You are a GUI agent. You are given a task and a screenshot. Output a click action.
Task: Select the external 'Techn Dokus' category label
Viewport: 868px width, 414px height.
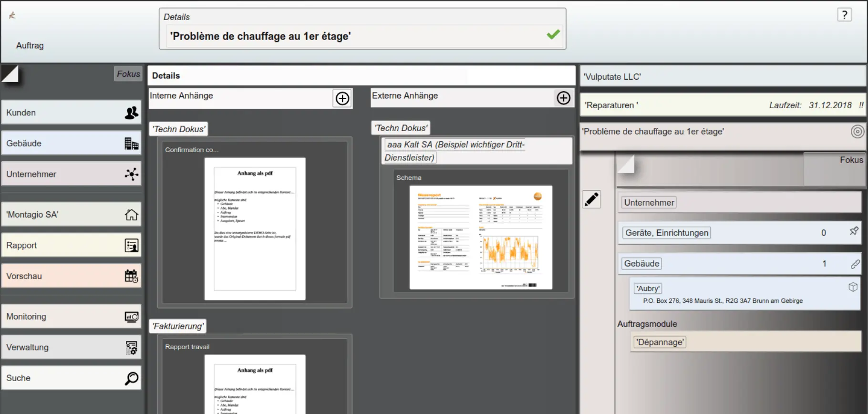tap(401, 128)
